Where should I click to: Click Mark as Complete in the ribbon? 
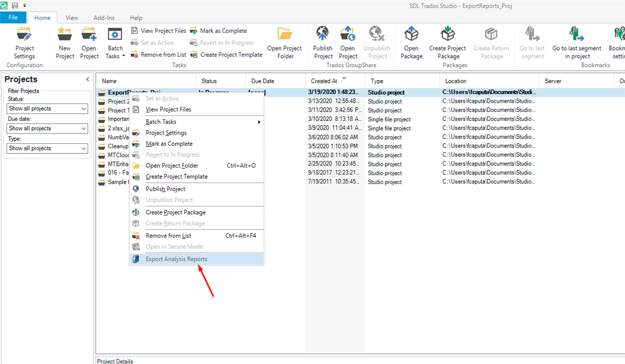click(218, 31)
